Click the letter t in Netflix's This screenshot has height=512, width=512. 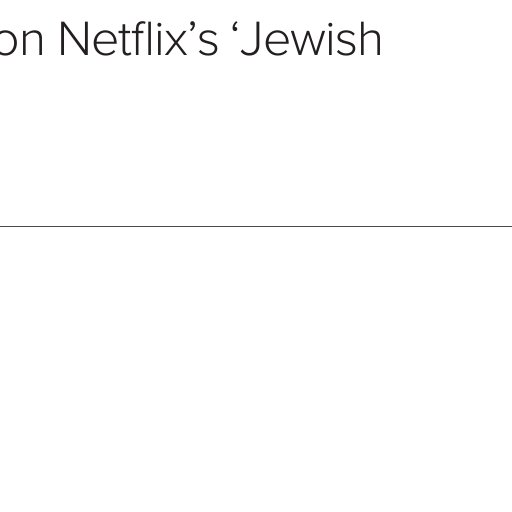coord(123,40)
